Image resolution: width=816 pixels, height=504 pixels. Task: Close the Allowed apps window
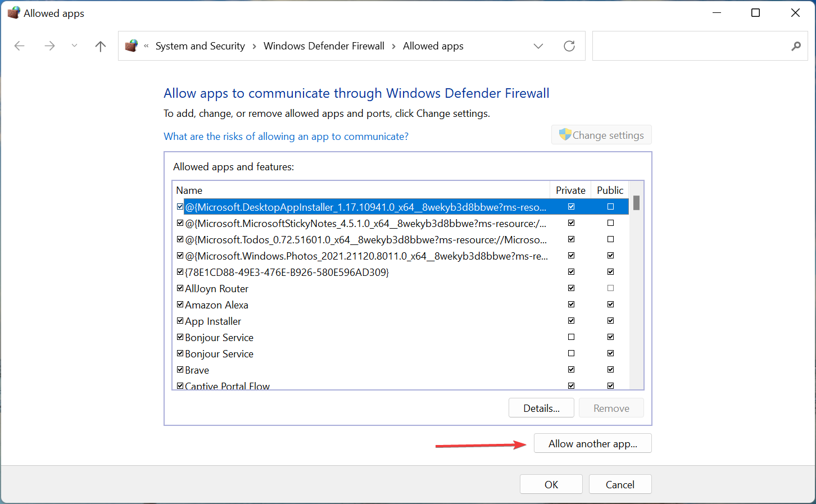tap(795, 13)
